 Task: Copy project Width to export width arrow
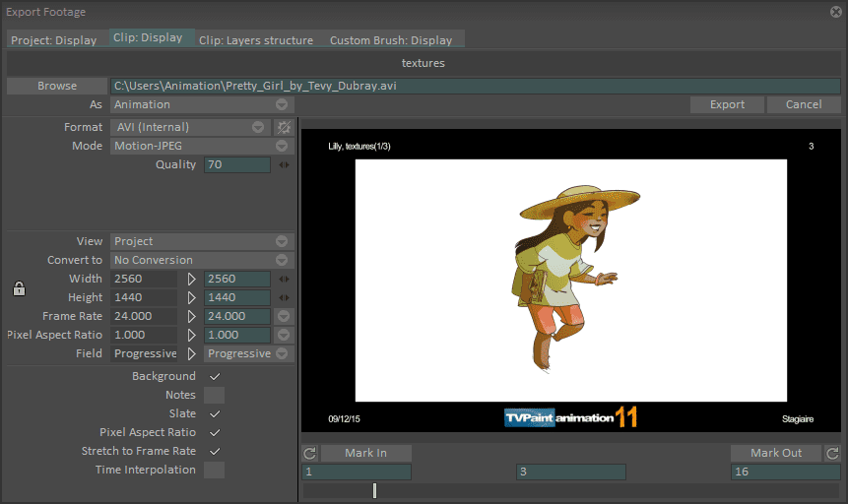(x=191, y=279)
